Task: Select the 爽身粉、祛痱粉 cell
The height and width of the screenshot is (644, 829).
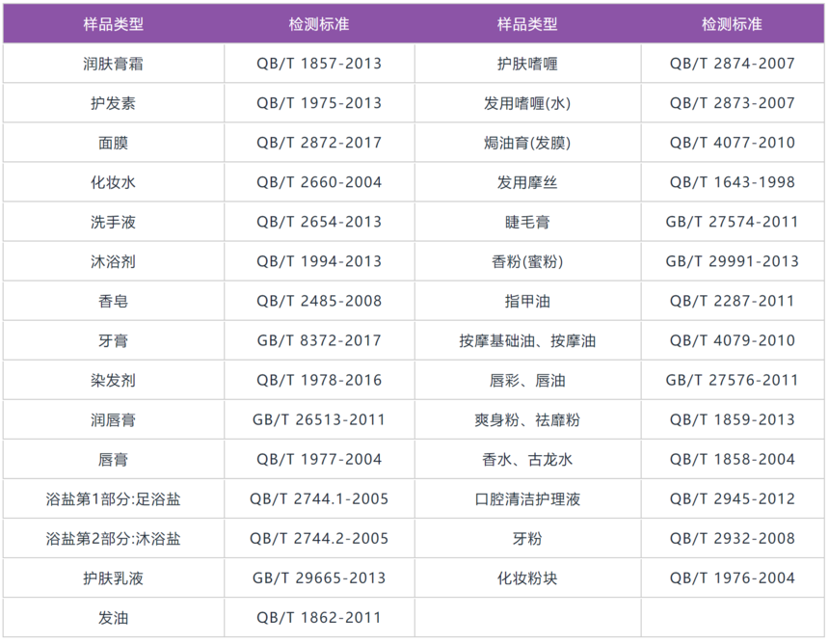Action: pyautogui.click(x=527, y=419)
